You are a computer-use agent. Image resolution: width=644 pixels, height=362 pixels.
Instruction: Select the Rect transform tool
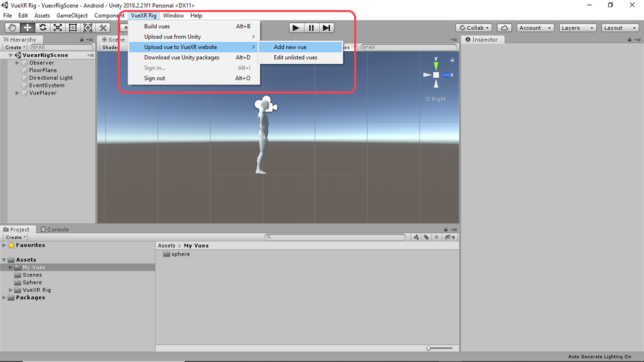point(73,28)
